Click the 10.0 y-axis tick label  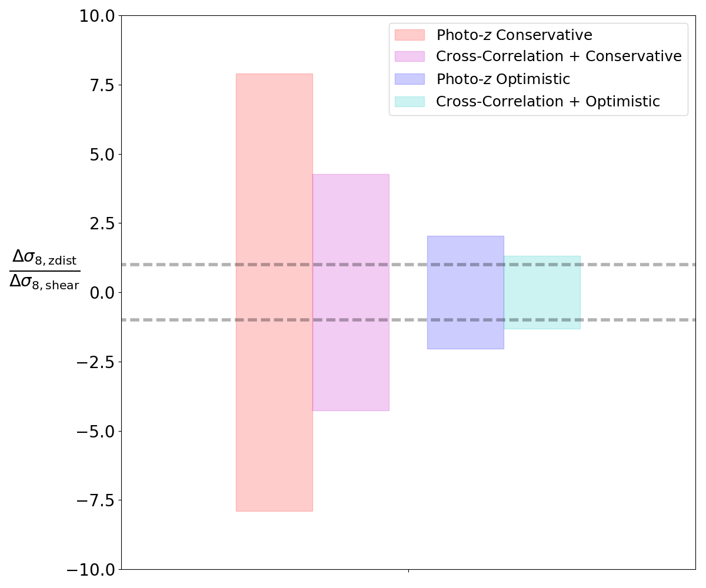point(96,16)
